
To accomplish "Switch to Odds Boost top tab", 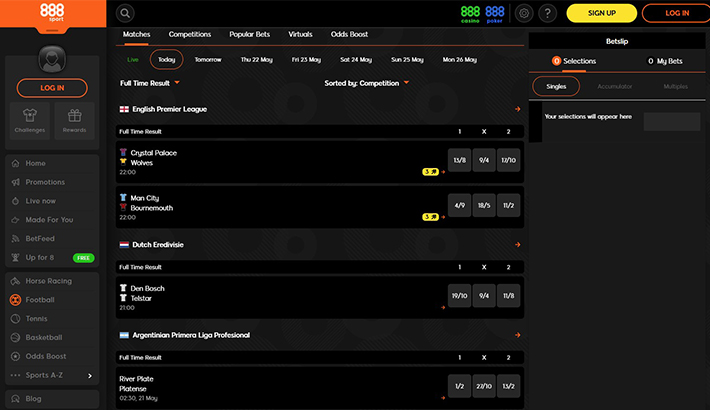I will pyautogui.click(x=349, y=34).
